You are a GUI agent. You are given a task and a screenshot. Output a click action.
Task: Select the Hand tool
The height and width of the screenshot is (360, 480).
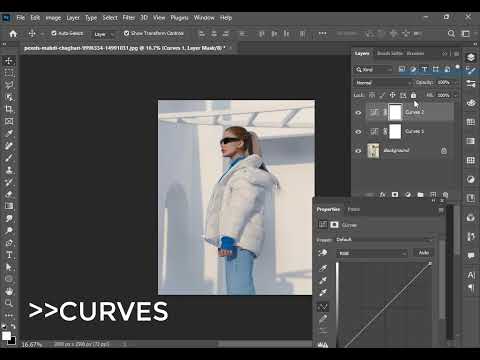9,291
